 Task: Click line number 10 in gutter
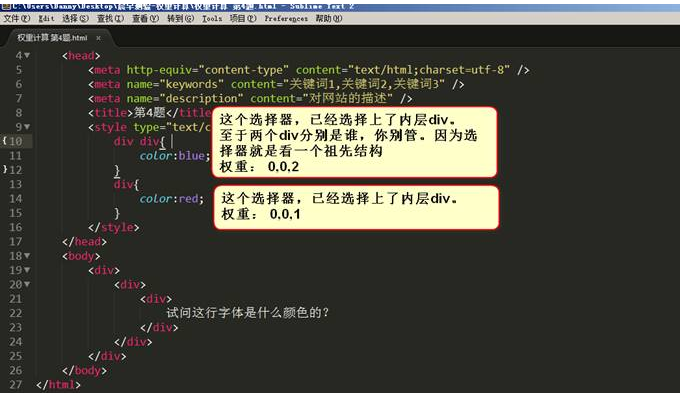pyautogui.click(x=16, y=141)
